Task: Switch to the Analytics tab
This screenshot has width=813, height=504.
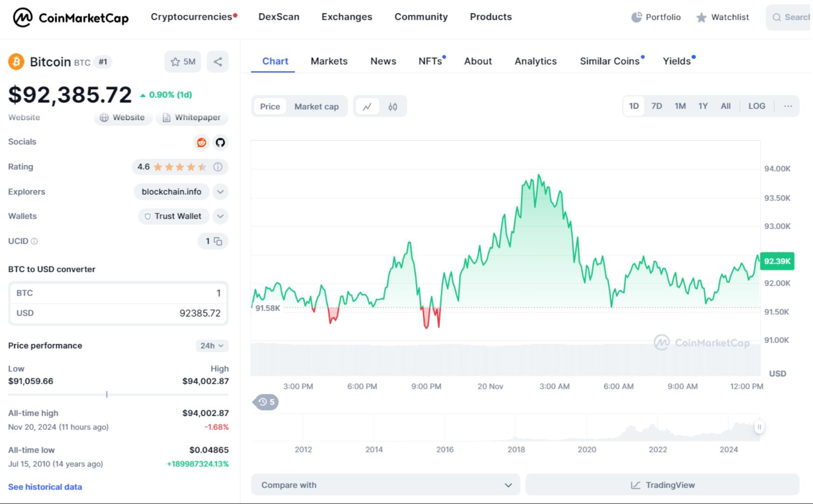Action: pyautogui.click(x=535, y=61)
